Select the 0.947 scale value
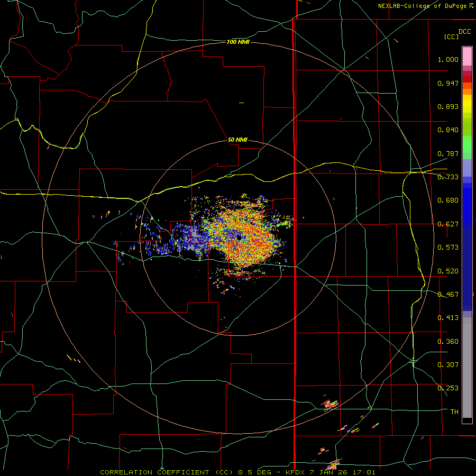Viewport: 476px width, 476px height. tap(448, 83)
